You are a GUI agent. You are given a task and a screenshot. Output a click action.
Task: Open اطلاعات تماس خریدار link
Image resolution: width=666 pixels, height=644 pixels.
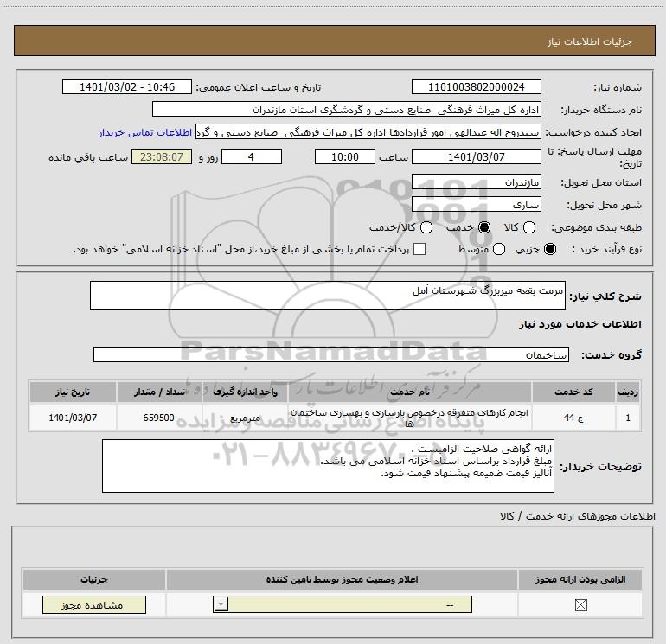(145, 132)
